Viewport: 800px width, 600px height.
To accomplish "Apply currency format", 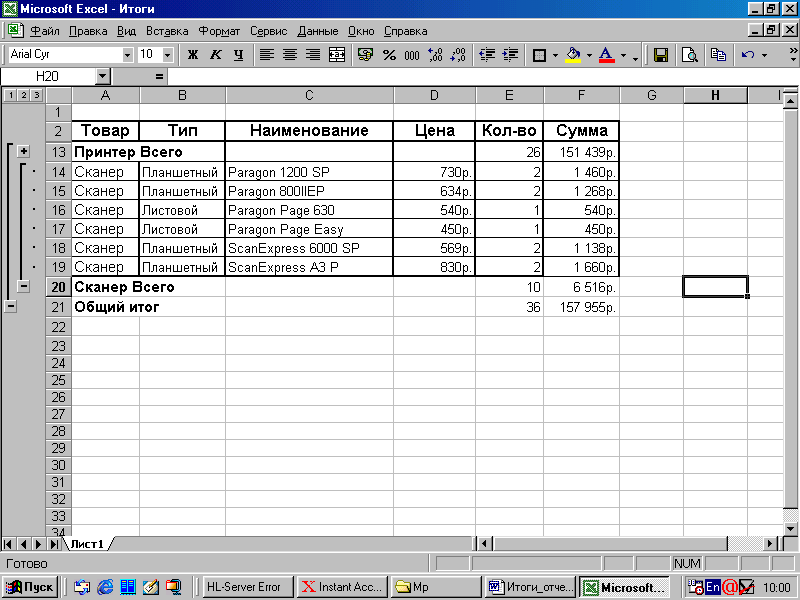I will coord(365,55).
